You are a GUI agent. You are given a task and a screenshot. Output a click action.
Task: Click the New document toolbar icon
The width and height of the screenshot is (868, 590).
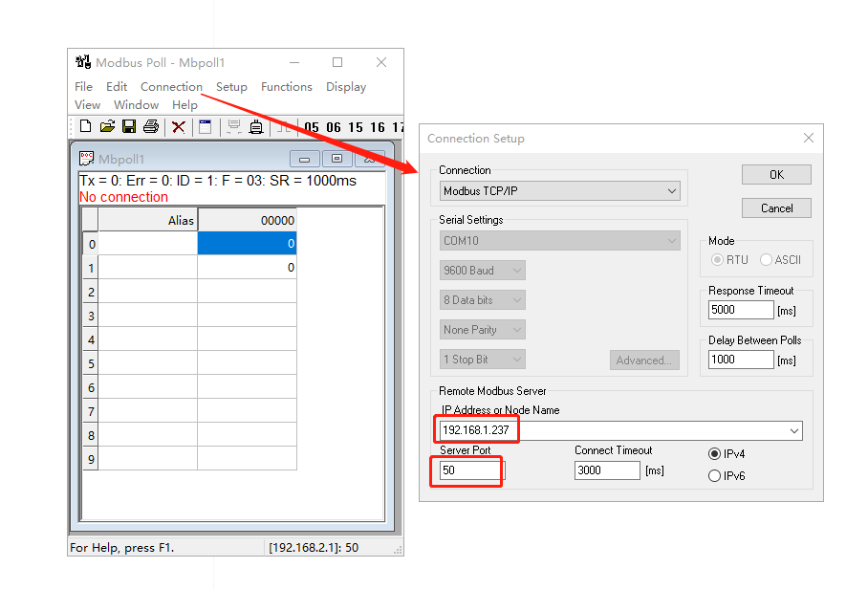86,126
